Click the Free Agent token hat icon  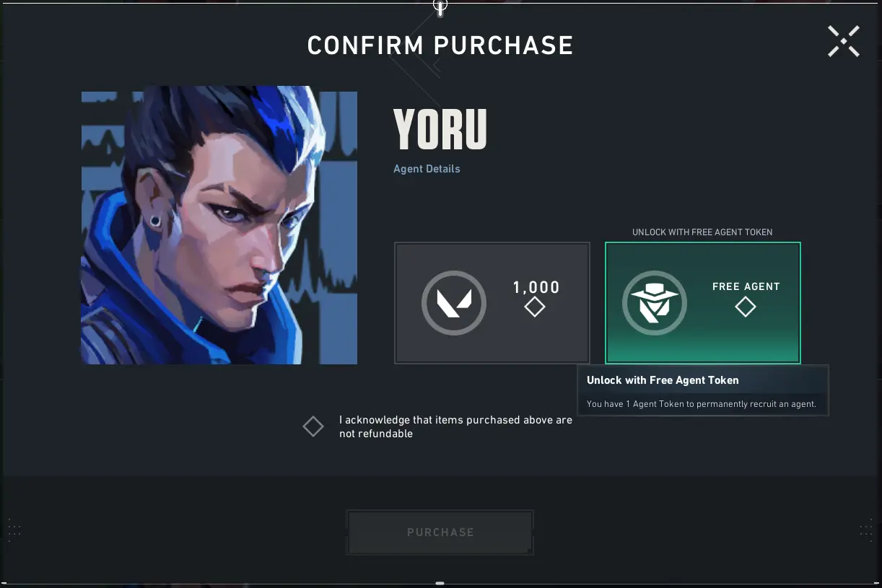655,303
